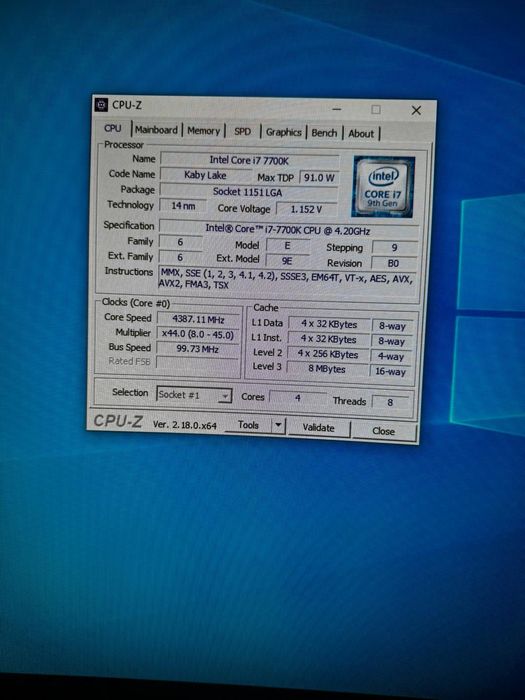Click the Technology value 14 nm
525x700 pixels.
pos(183,206)
